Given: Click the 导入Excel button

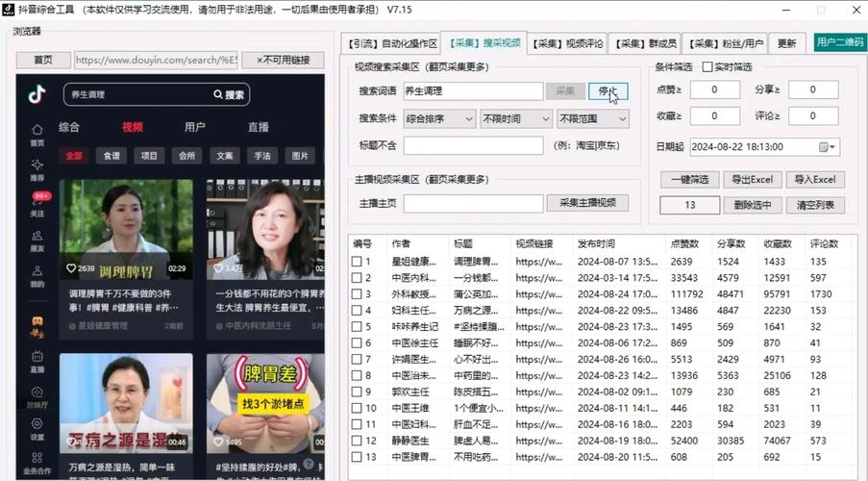Looking at the screenshot, I should (x=815, y=180).
